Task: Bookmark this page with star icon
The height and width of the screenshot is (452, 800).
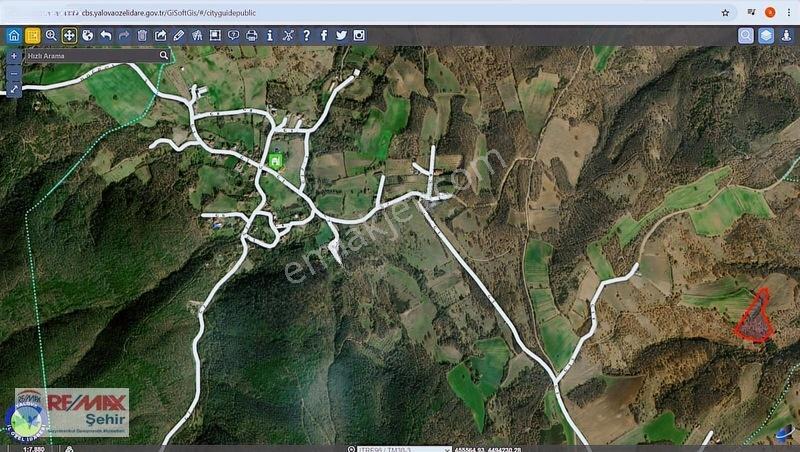Action: click(725, 13)
